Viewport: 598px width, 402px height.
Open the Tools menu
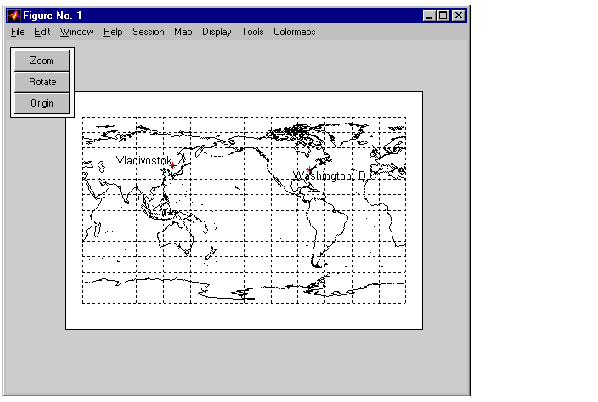tap(253, 32)
